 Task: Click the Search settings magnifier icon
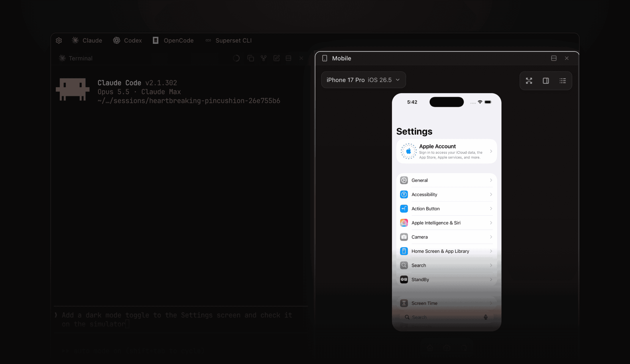[x=404, y=265]
